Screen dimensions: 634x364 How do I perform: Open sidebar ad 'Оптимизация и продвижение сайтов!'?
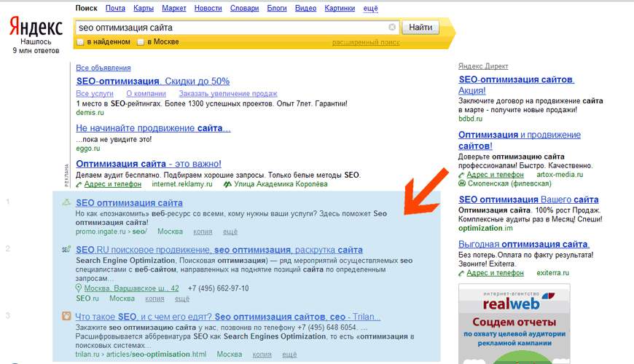tap(520, 141)
